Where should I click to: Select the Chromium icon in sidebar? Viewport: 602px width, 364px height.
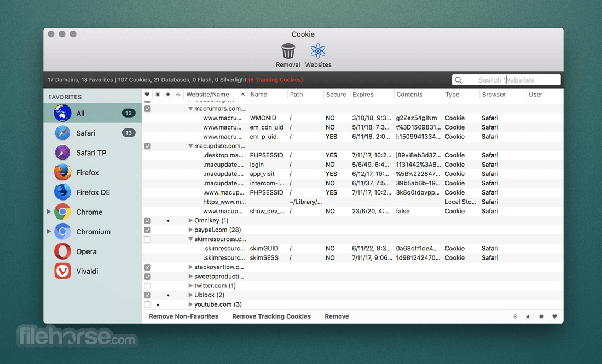coord(62,232)
